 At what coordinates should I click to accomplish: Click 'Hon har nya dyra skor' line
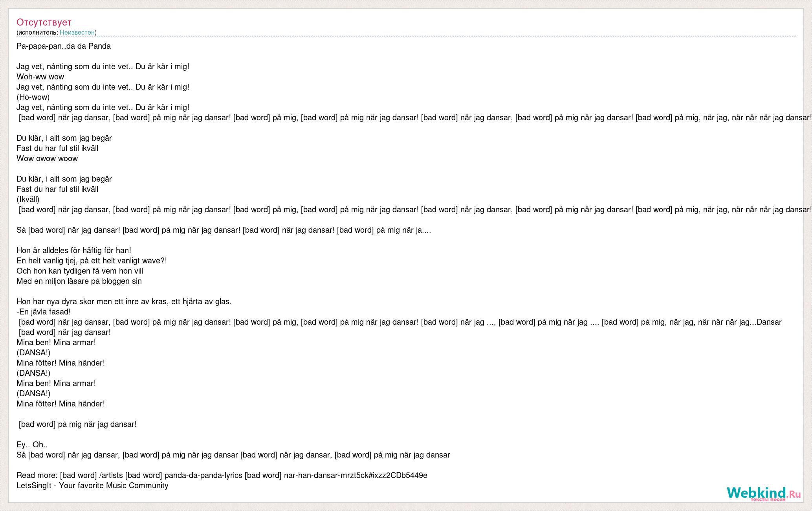pyautogui.click(x=124, y=301)
